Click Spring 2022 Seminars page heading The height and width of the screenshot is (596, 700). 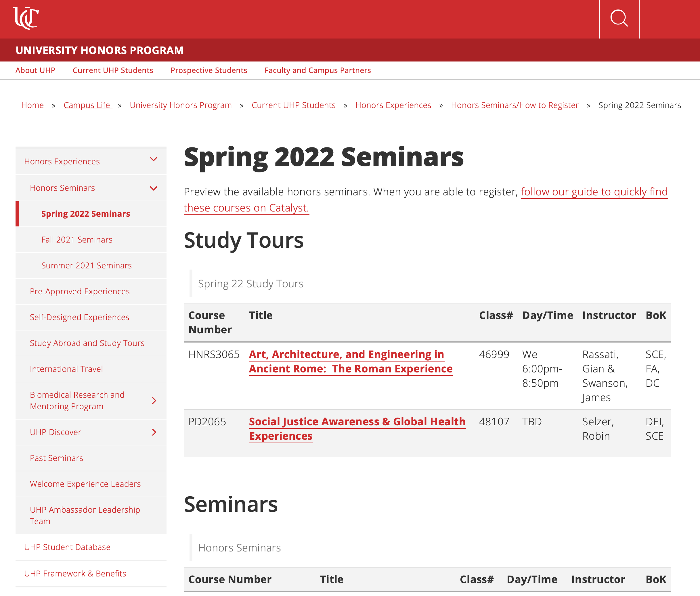(324, 157)
